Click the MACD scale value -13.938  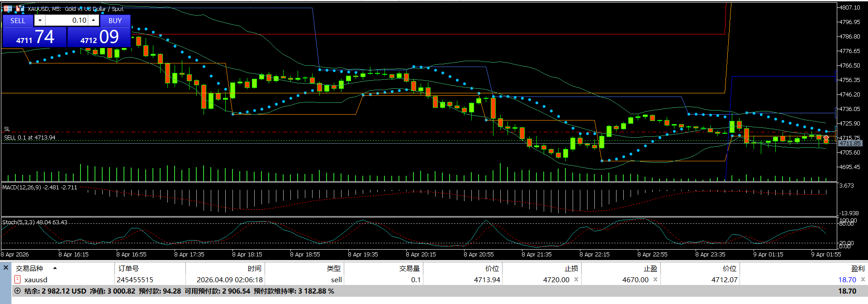(x=849, y=213)
